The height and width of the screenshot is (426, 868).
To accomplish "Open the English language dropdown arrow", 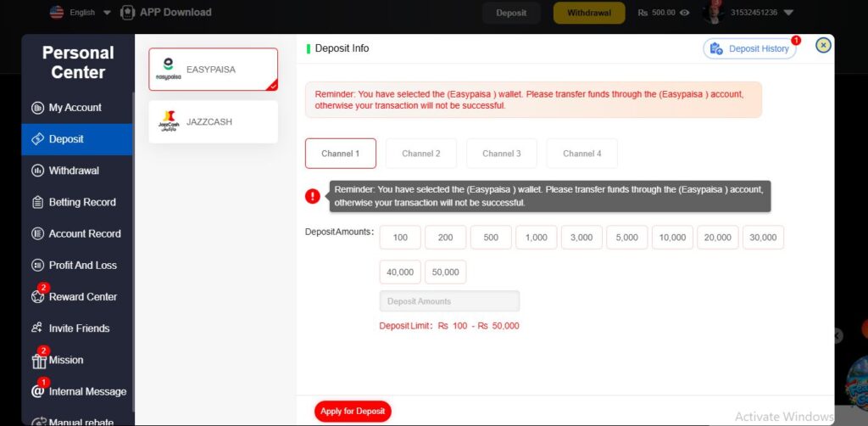I will [x=107, y=13].
